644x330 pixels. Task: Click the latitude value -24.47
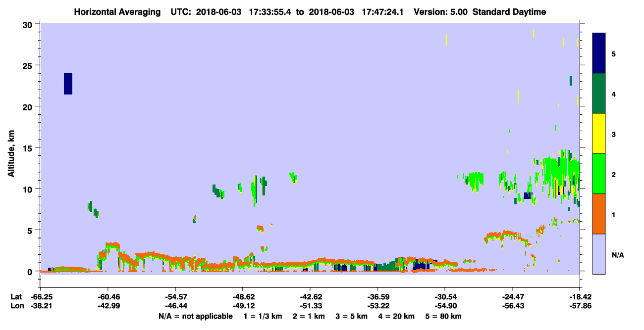click(x=512, y=297)
